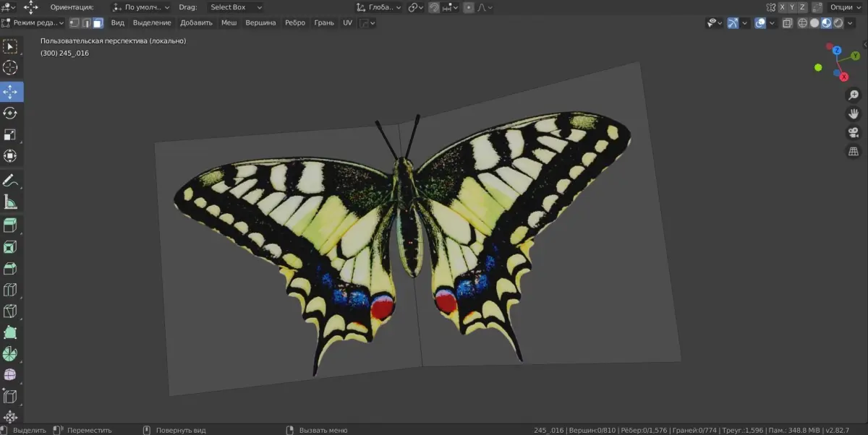Open the editor type menu
The width and height of the screenshot is (868, 435).
point(9,7)
